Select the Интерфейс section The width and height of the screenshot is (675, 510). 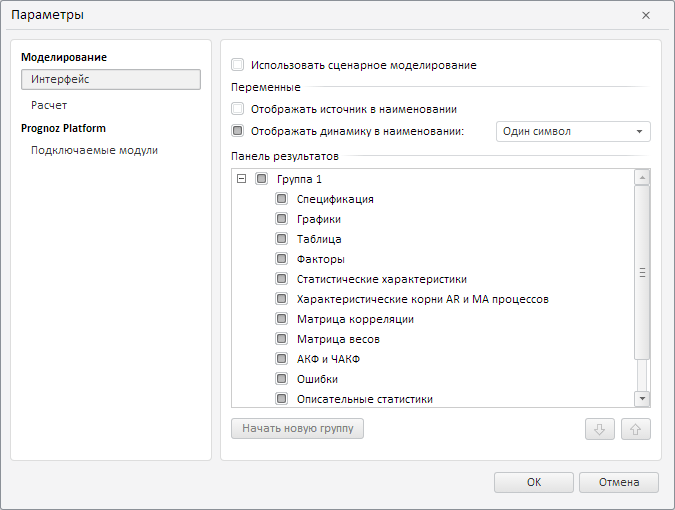point(110,79)
